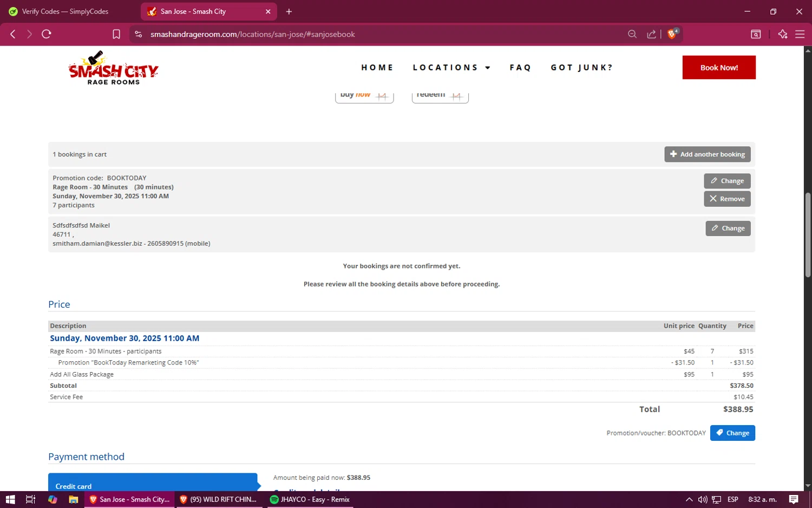
Task: Open the FAQ menu item
Action: coord(520,68)
